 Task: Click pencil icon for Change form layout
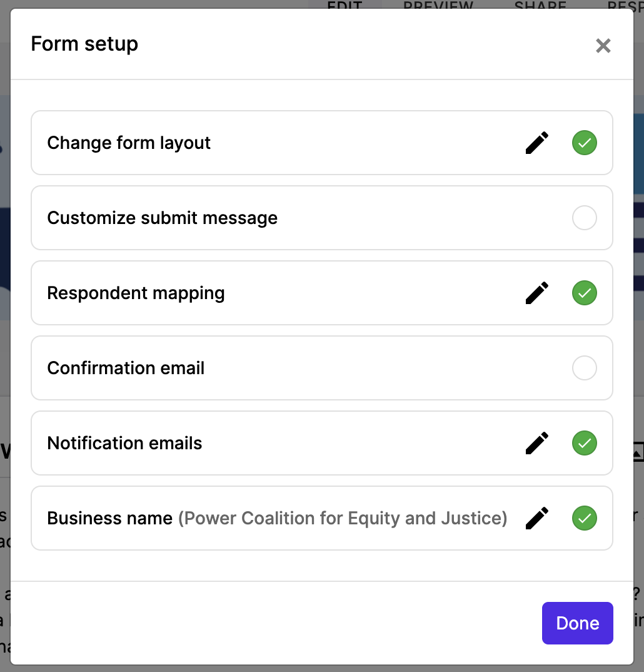pyautogui.click(x=537, y=143)
